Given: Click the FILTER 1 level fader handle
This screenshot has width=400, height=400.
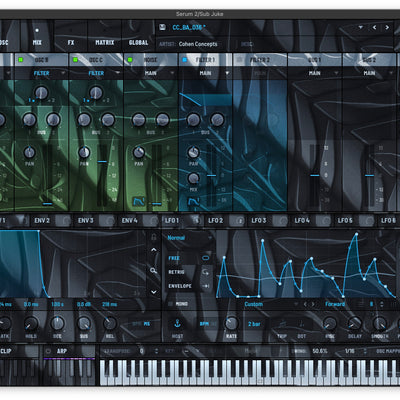Looking at the screenshot, I should 211,175.
